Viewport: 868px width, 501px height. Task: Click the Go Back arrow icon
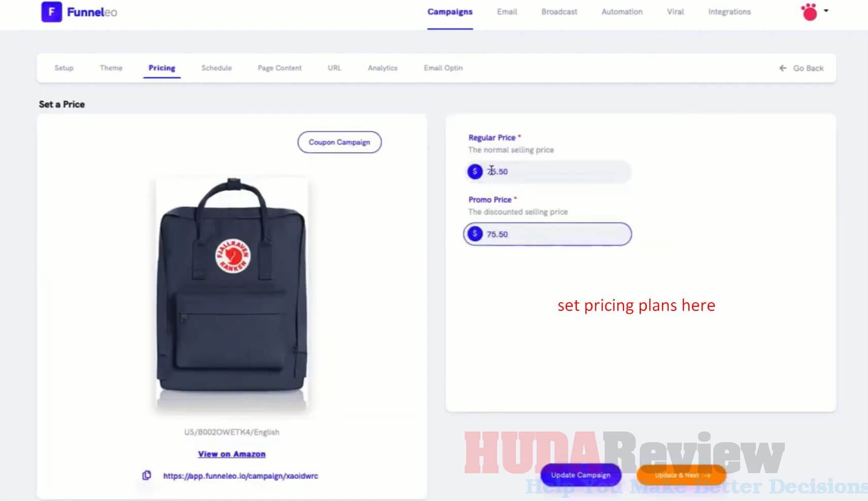tap(783, 68)
